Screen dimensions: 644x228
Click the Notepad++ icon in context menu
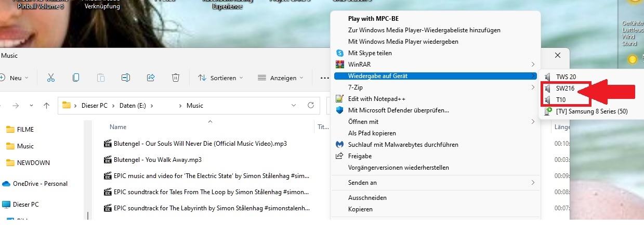(340, 99)
